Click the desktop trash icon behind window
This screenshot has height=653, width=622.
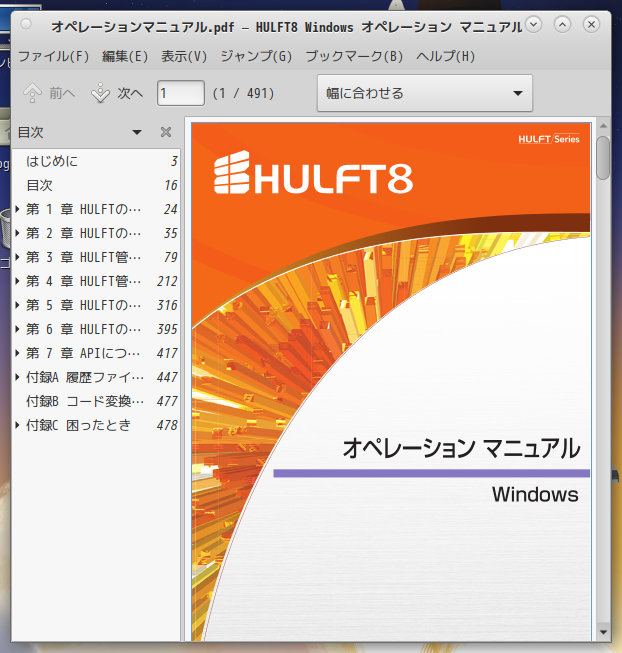click(x=6, y=228)
